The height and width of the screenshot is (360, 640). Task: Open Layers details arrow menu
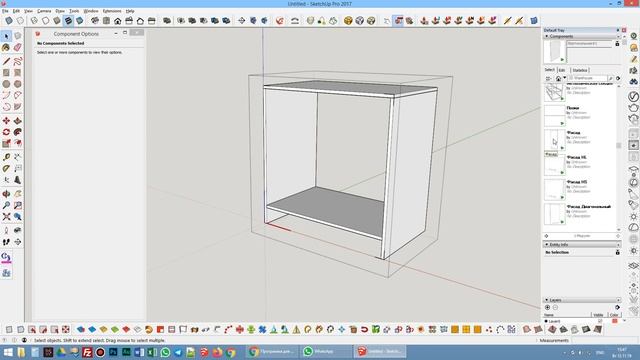[618, 307]
